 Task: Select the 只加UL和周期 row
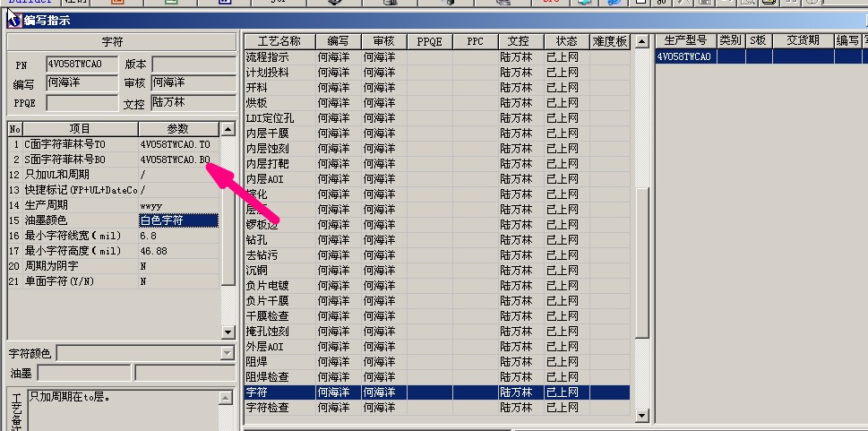pos(114,175)
